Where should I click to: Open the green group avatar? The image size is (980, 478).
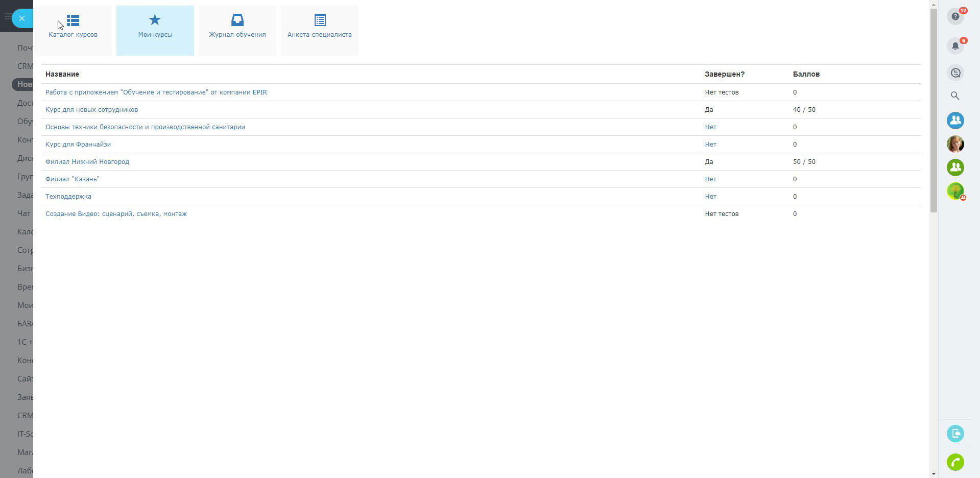pyautogui.click(x=955, y=168)
